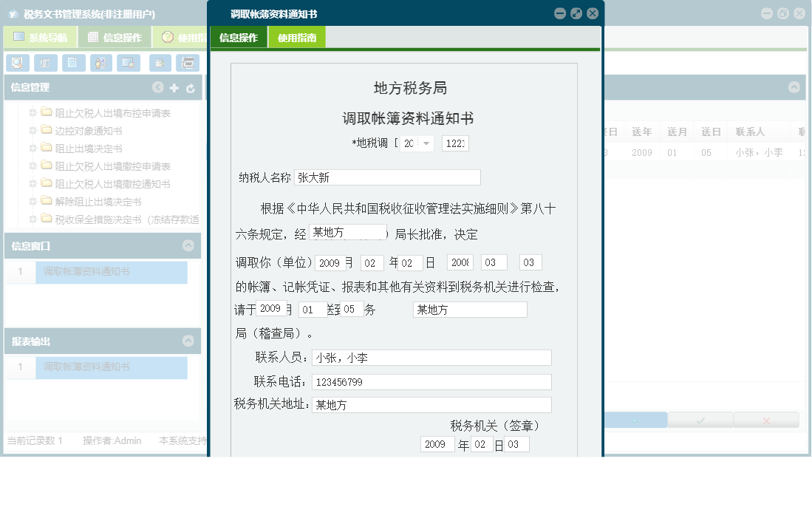The height and width of the screenshot is (521, 812).
Task: Select the snapshot/frame capture toolbar icon
Action: coord(188,63)
